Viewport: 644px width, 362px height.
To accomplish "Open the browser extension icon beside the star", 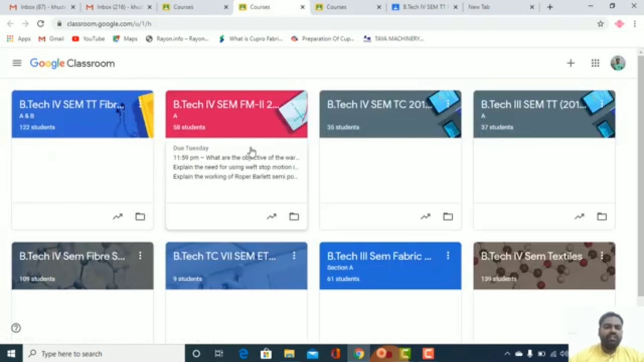I will pos(619,24).
